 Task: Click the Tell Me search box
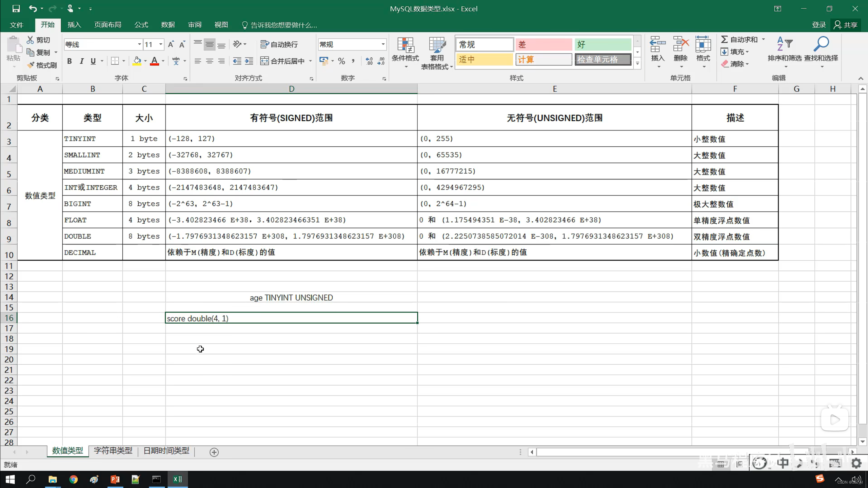pos(279,25)
